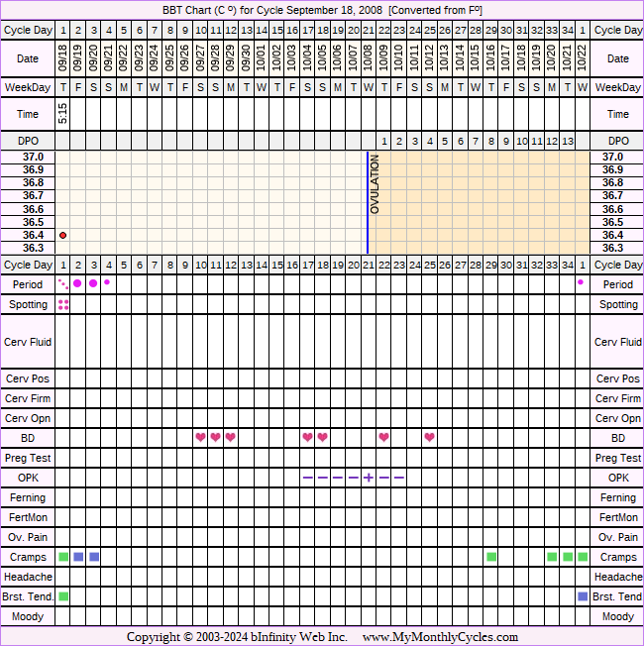Click the DPO 13 header cell
This screenshot has height=646, width=644.
pos(568,141)
